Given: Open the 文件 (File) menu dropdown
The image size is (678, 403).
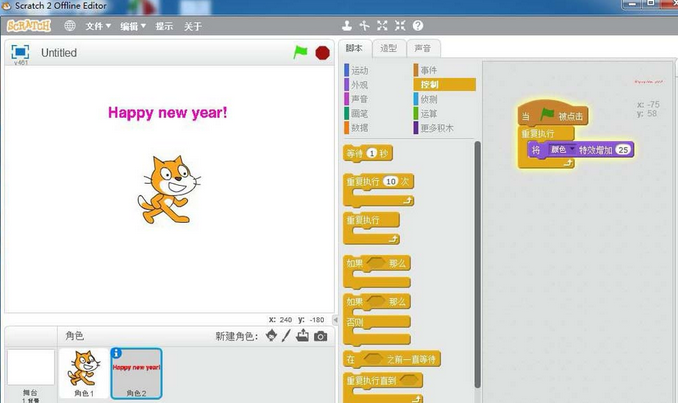Looking at the screenshot, I should tap(97, 25).
